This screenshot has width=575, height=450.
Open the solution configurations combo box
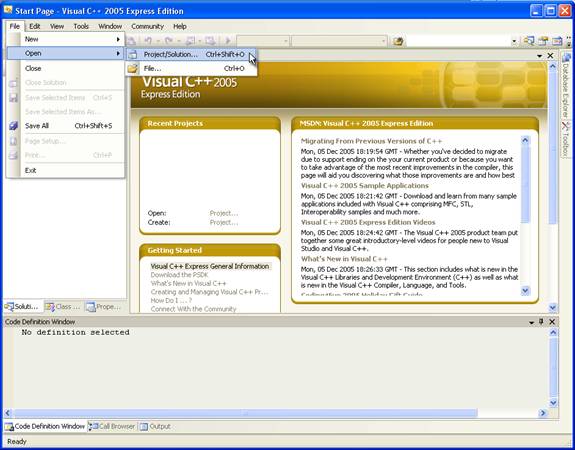tap(263, 41)
